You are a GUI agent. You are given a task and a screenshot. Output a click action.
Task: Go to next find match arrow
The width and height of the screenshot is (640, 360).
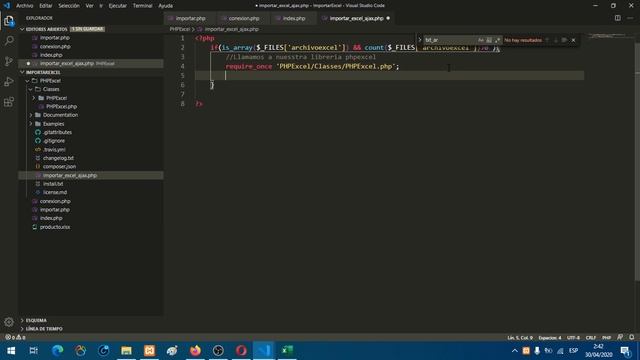[556, 40]
